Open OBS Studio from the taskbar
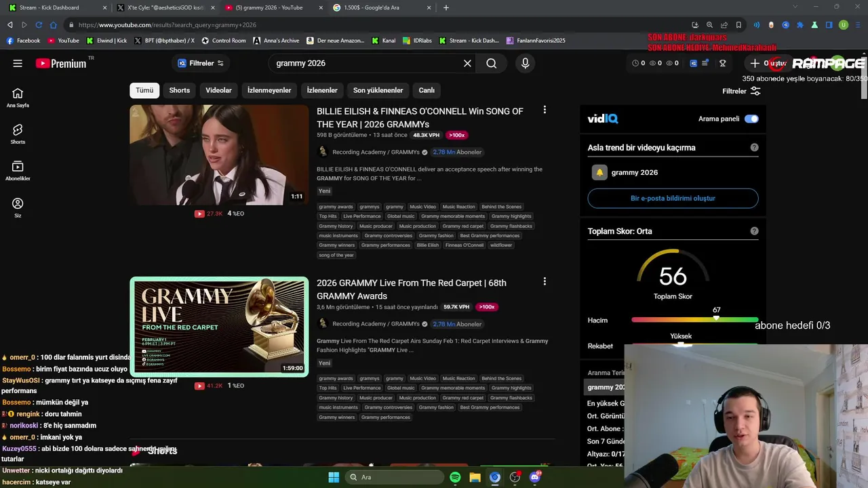868x488 pixels. tap(515, 477)
